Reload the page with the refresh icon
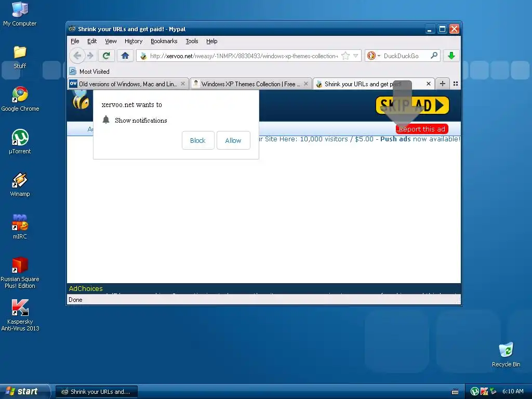The width and height of the screenshot is (532, 399). click(x=106, y=56)
